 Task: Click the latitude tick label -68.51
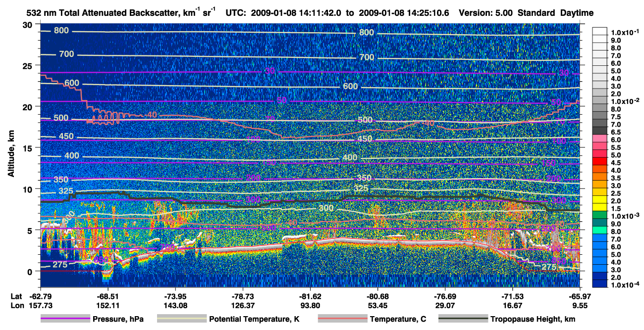108,296
